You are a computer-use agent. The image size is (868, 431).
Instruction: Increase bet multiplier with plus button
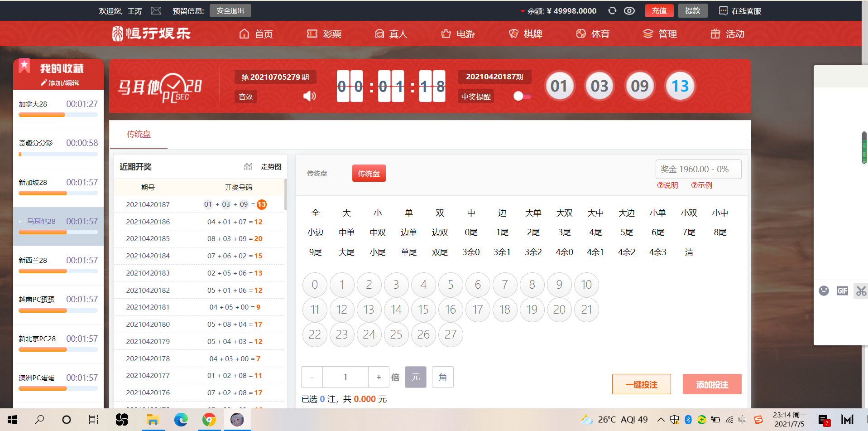[x=379, y=377]
